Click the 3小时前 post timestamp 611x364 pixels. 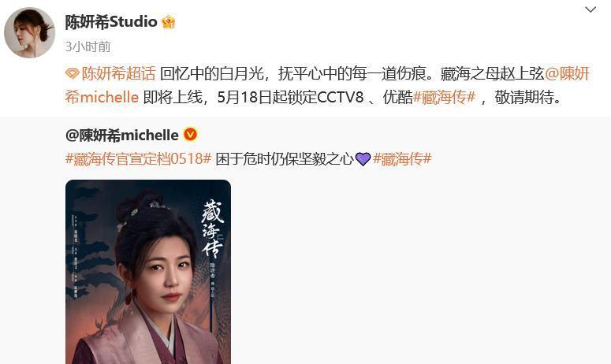[x=88, y=47]
